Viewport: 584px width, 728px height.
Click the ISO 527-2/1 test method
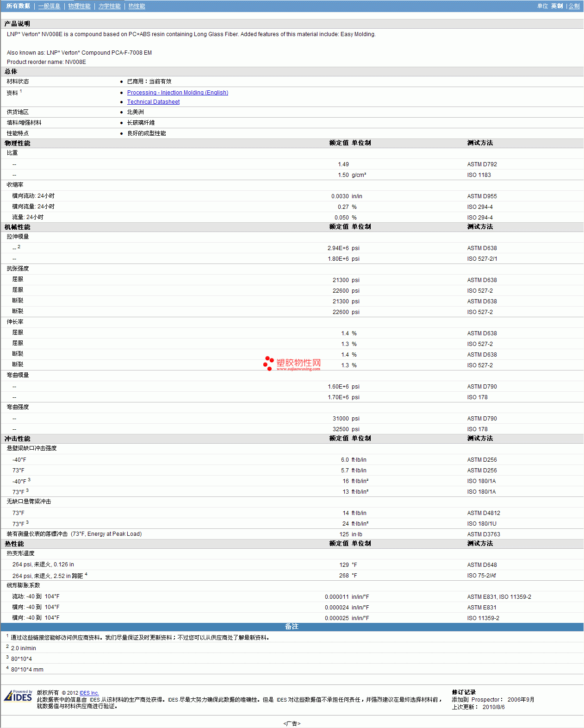point(482,259)
